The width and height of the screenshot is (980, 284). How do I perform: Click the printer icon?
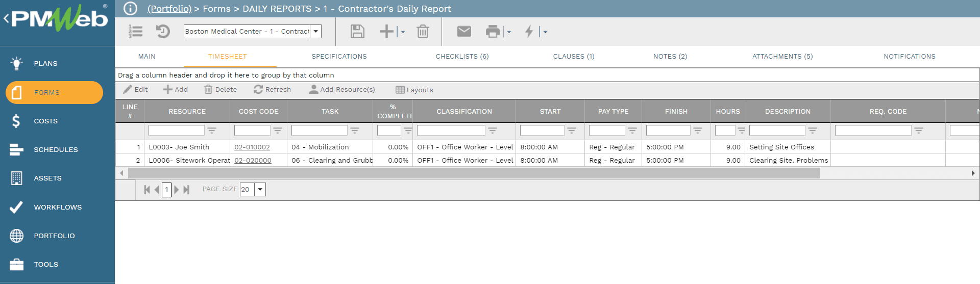click(x=493, y=32)
